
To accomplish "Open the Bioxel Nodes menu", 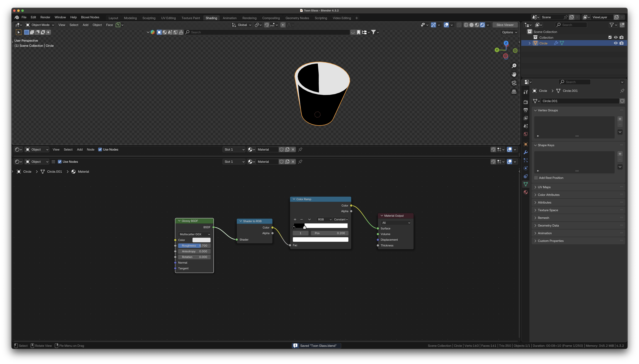I will (x=90, y=17).
